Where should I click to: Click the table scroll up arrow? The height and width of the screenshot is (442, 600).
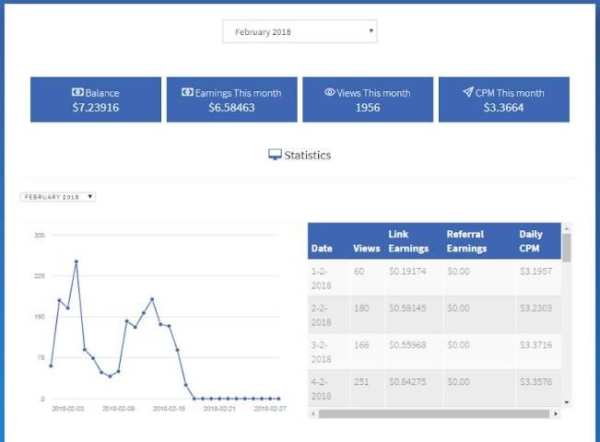(x=567, y=228)
